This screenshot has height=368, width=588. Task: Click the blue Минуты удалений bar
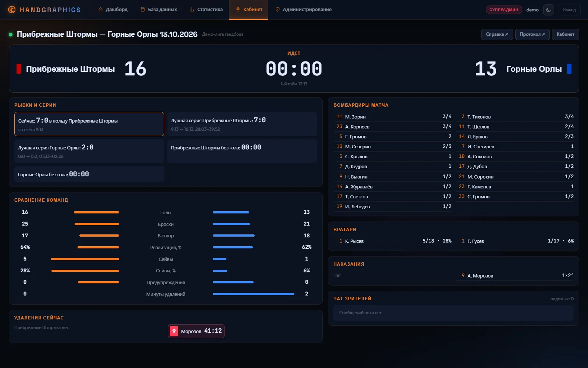254,294
